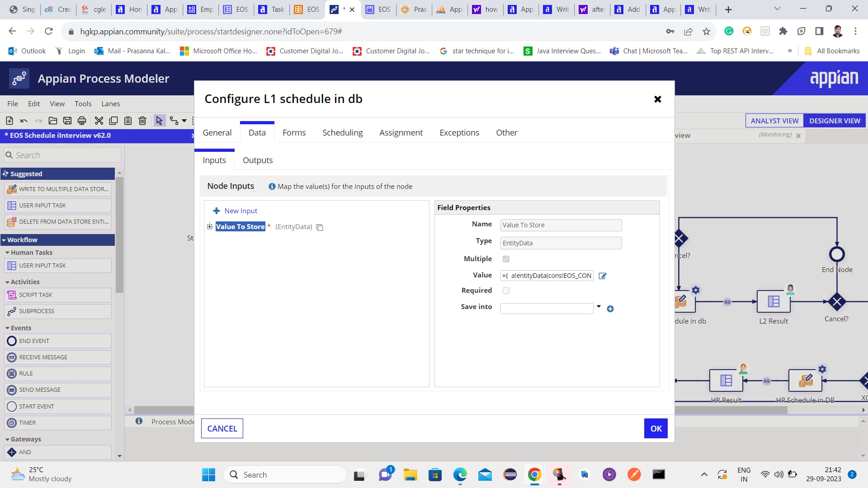Click the CANCEL button in the dialog
Image resolution: width=868 pixels, height=488 pixels.
click(x=222, y=428)
